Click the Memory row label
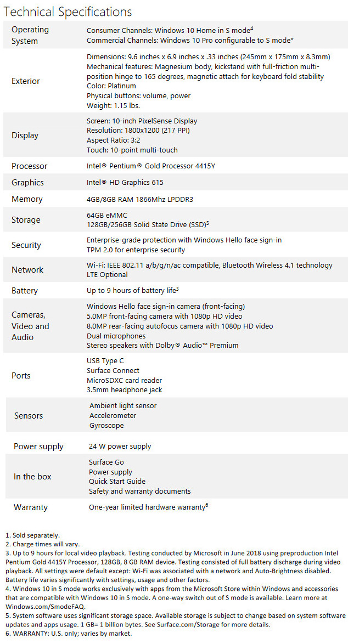348x644 pixels. point(27,199)
